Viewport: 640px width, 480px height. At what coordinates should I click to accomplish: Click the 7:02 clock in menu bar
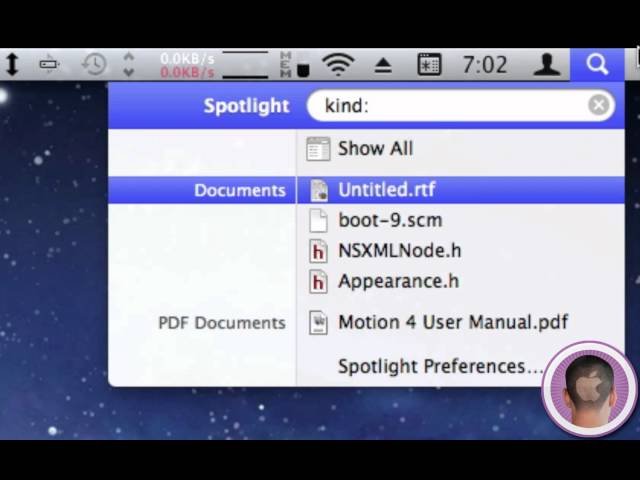coord(484,65)
